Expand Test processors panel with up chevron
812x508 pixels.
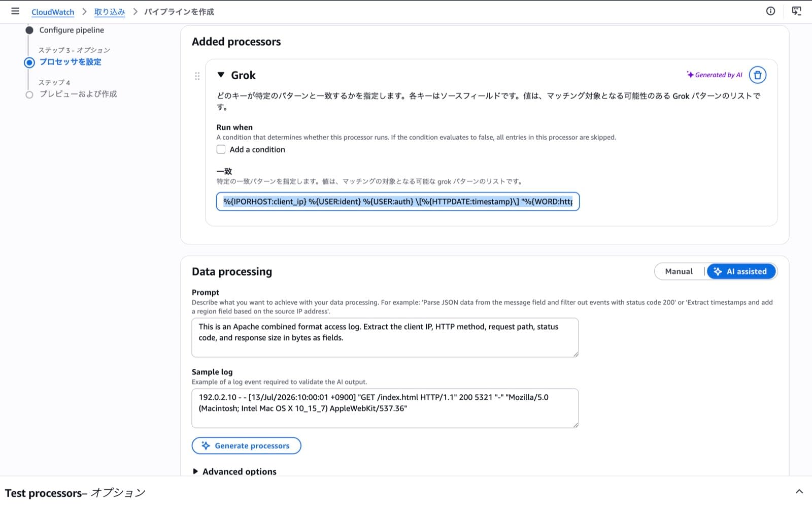(x=799, y=492)
